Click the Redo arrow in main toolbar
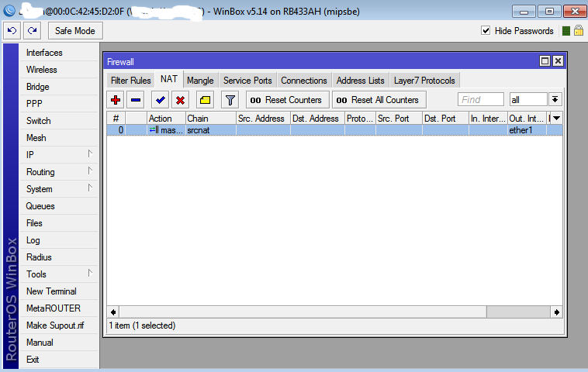The image size is (588, 372). click(33, 31)
